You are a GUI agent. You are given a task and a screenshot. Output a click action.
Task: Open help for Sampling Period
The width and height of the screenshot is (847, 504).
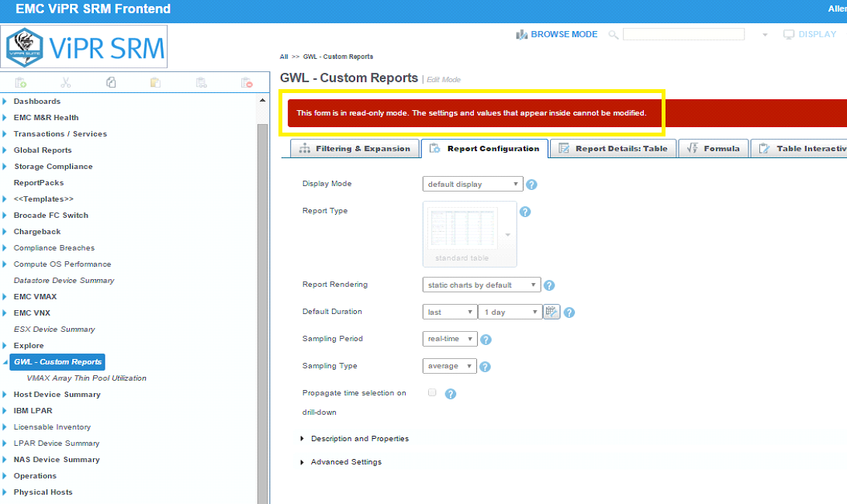click(486, 340)
